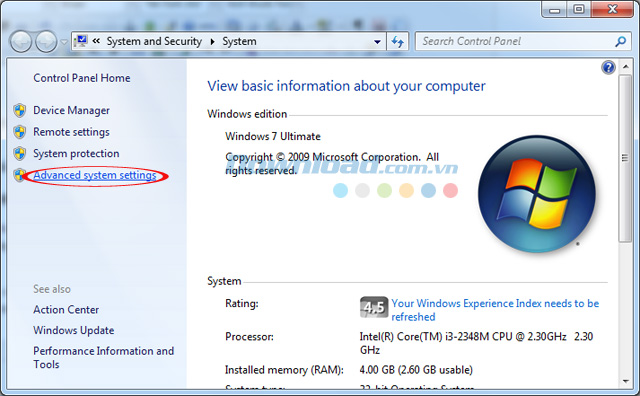Click the Back navigation arrow

pyautogui.click(x=20, y=42)
